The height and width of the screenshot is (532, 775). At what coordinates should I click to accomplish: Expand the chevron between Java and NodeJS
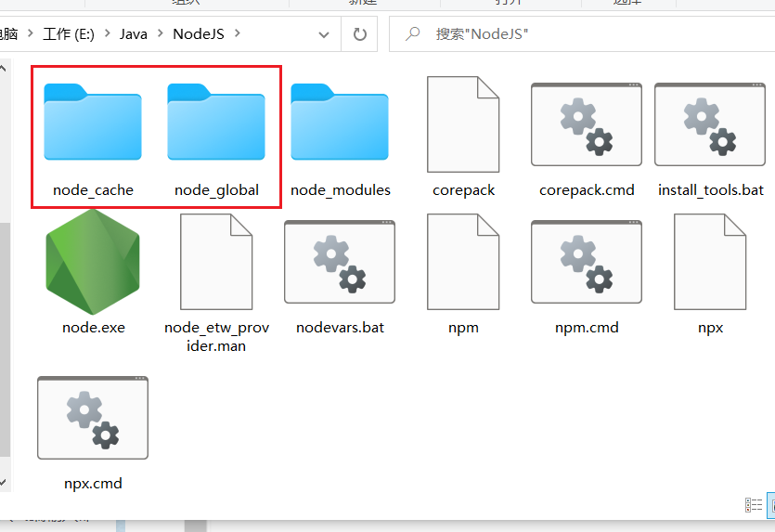point(160,34)
